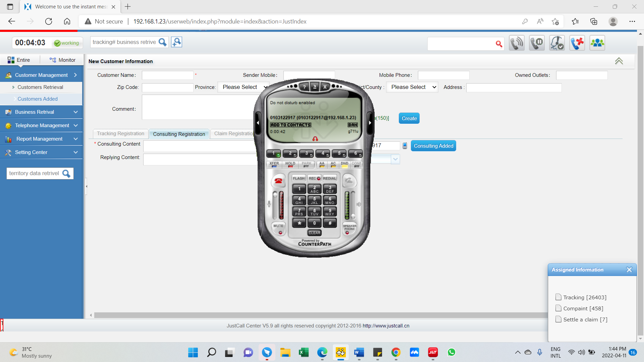Click the red magnifier search icon
Screen dimensions: 644x362
pyautogui.click(x=499, y=44)
